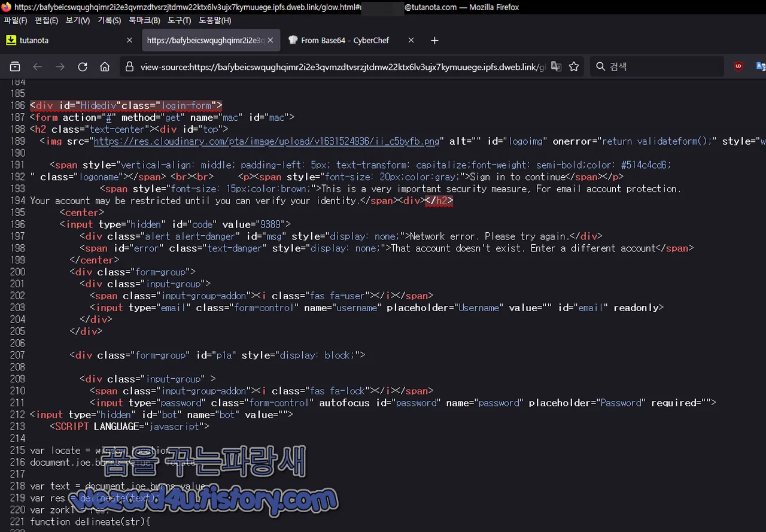Screen dimensions: 766x532
Task: Open the 도움말(H) menu
Action: 215,20
